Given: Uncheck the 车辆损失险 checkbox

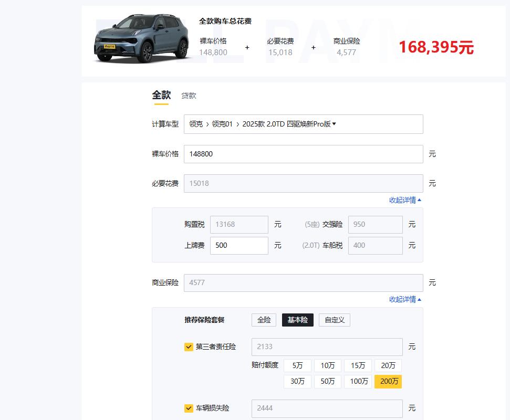Looking at the screenshot, I should pyautogui.click(x=189, y=408).
